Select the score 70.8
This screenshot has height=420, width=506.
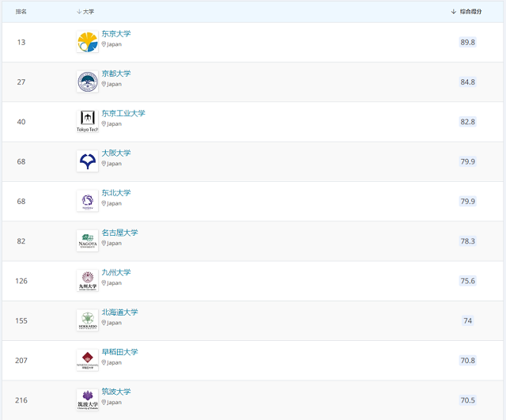point(467,360)
